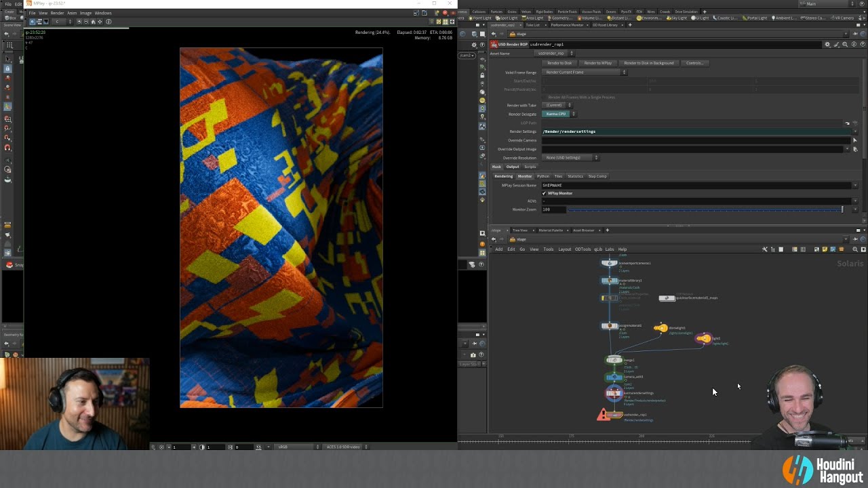
Task: Select the domelight1 node icon
Action: pyautogui.click(x=660, y=328)
